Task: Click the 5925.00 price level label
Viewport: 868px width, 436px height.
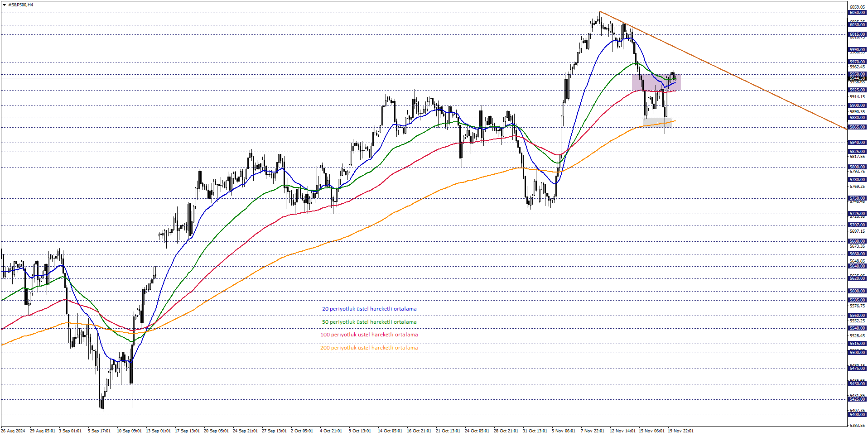Action: point(857,90)
